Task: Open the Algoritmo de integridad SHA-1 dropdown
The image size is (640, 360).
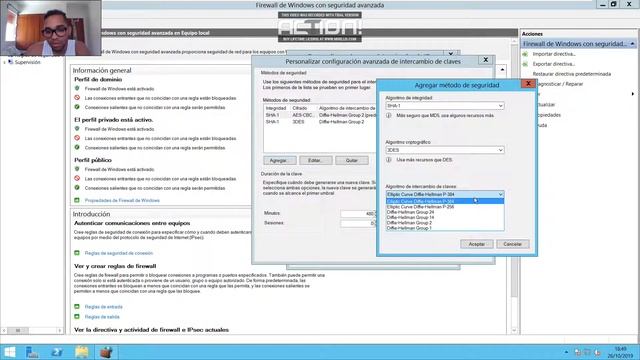Action: tap(444, 106)
